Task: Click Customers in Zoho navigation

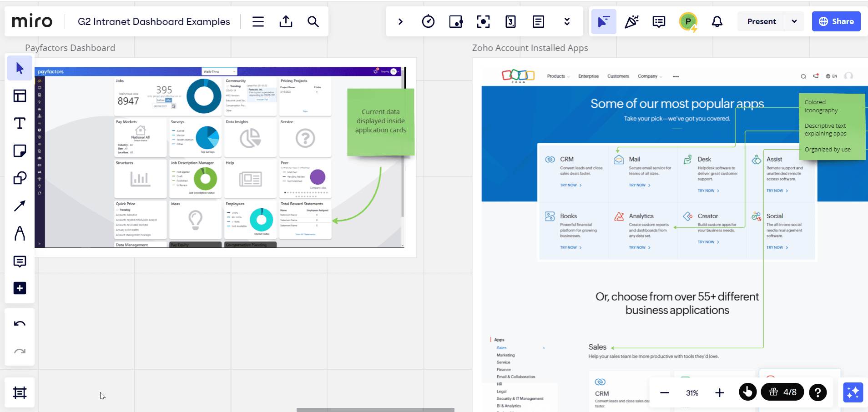Action: point(618,76)
